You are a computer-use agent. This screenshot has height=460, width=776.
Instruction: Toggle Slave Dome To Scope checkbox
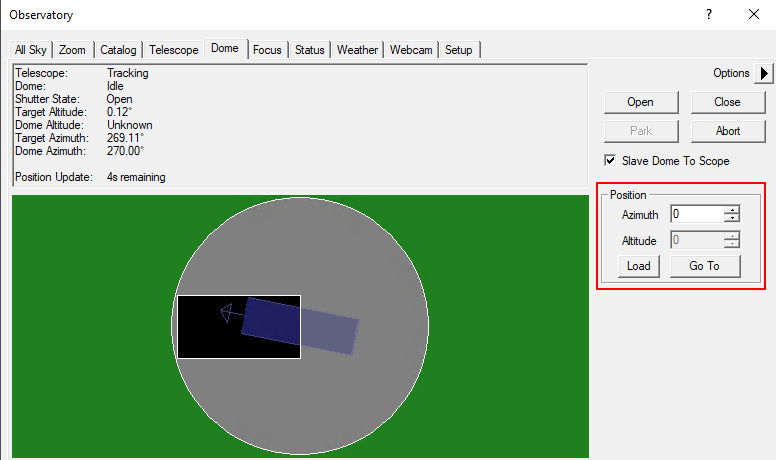pos(610,161)
